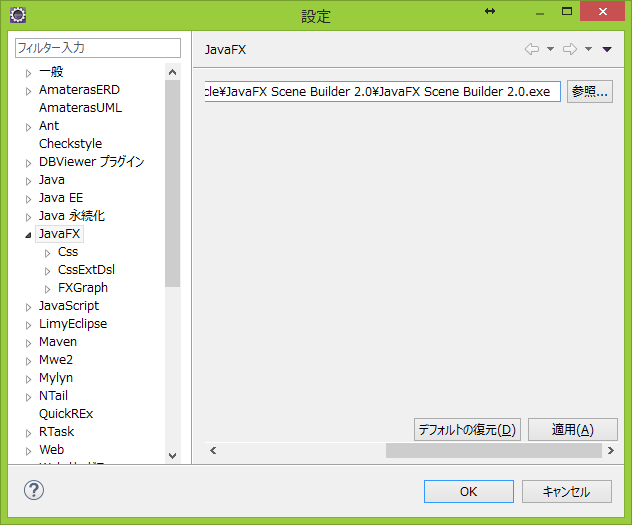Select Checkstyle in the preferences tree
The height and width of the screenshot is (525, 632).
point(70,143)
